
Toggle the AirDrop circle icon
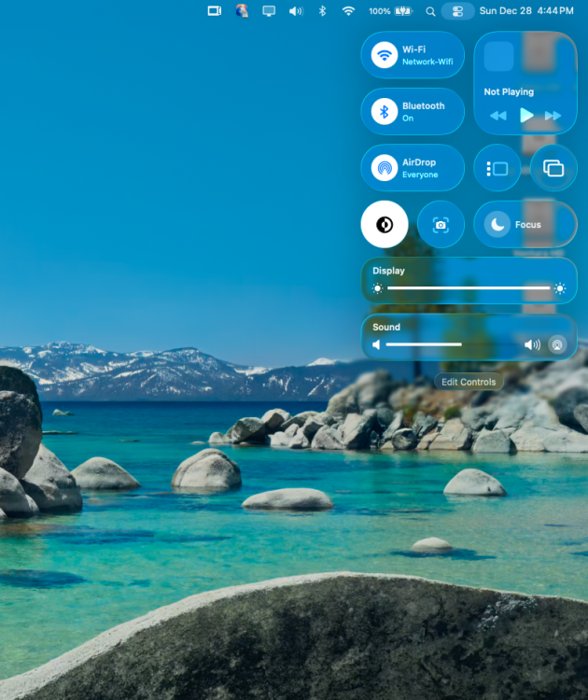click(x=384, y=168)
